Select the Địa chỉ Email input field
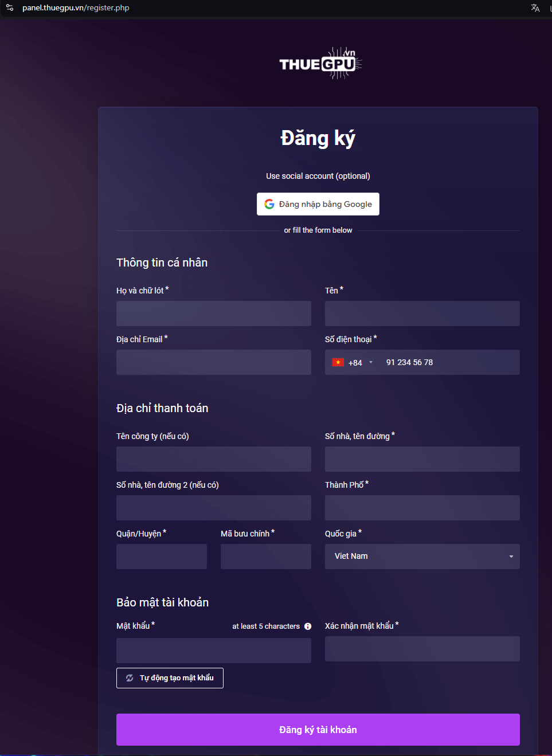This screenshot has height=756, width=552. tap(213, 362)
